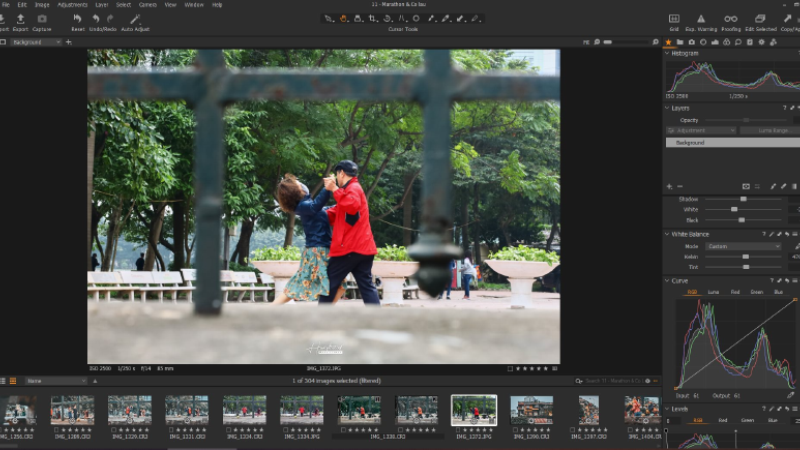Select the Rotate cursor tool
Screen dimensions: 800x450
coord(387,18)
